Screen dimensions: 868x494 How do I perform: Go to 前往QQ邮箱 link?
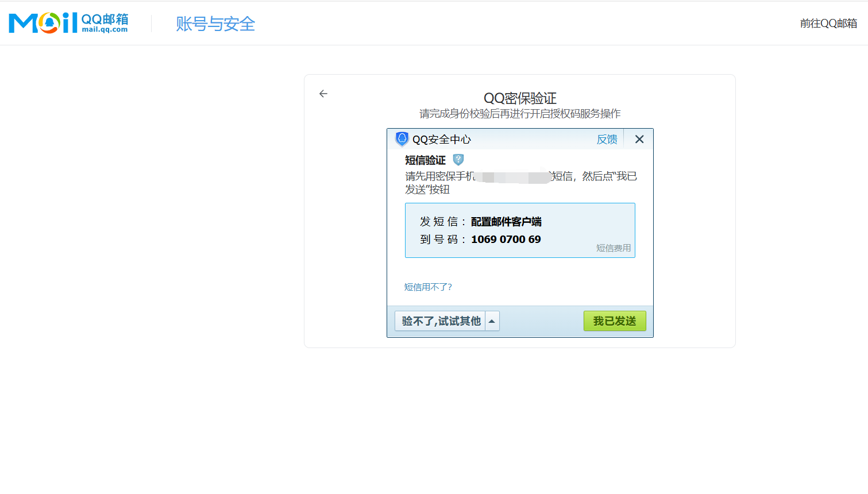tap(828, 24)
